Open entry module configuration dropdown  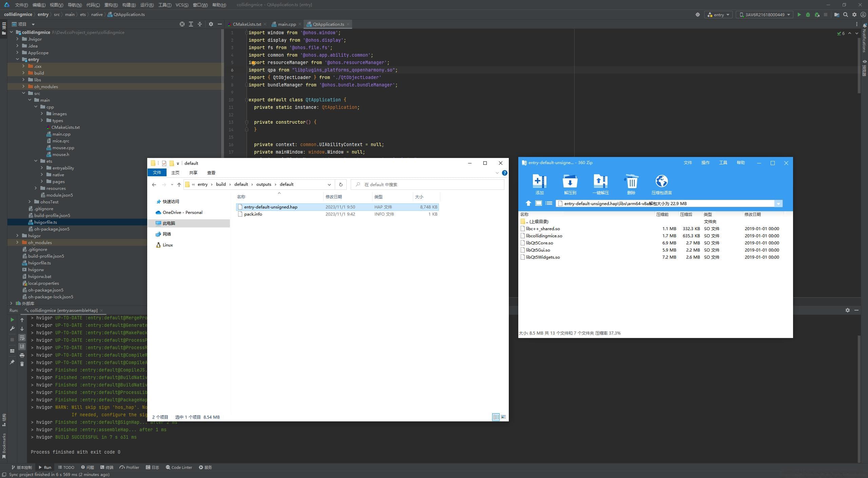[x=718, y=15]
